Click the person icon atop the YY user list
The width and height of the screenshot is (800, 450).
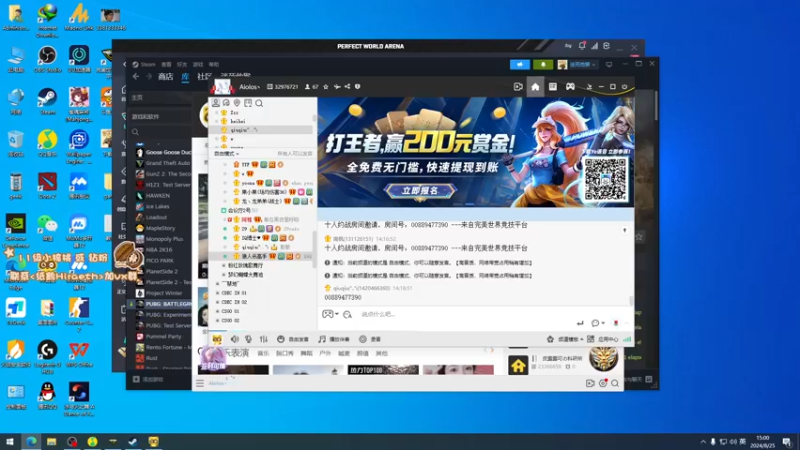tap(216, 103)
